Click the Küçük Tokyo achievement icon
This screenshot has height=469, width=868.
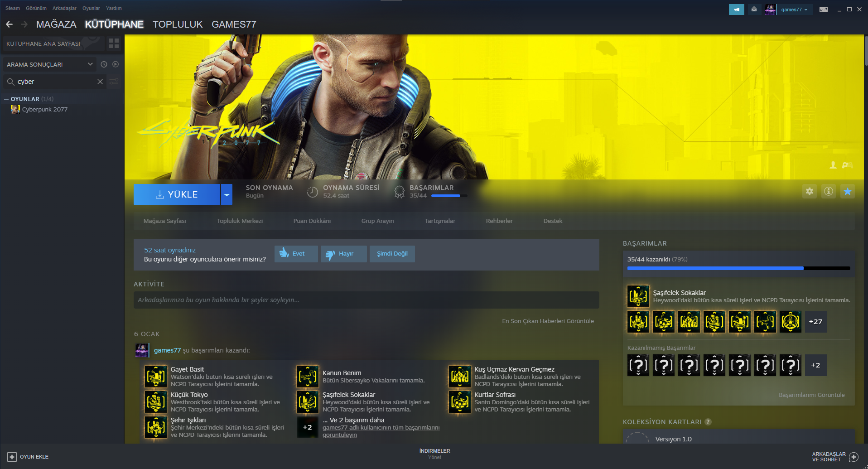[x=156, y=402]
